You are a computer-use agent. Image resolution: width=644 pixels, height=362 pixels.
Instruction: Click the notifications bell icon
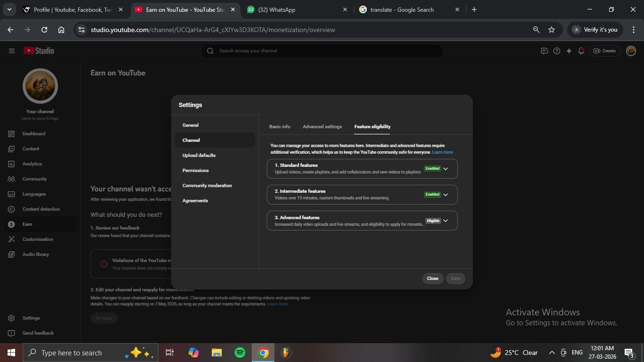[581, 51]
